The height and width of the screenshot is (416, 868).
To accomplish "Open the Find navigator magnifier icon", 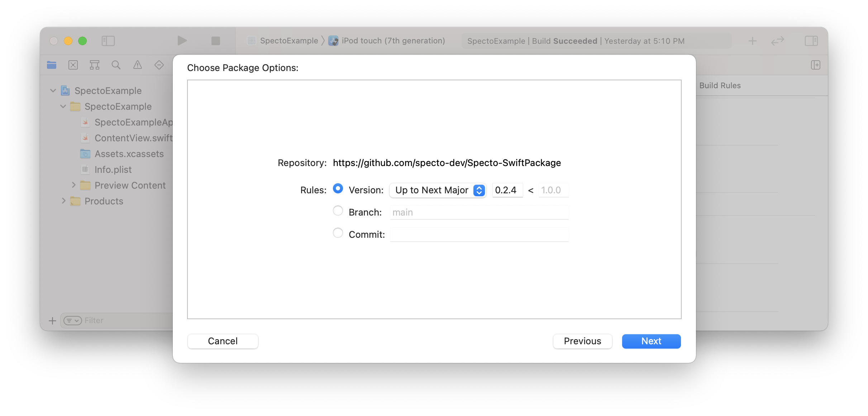I will pos(116,65).
